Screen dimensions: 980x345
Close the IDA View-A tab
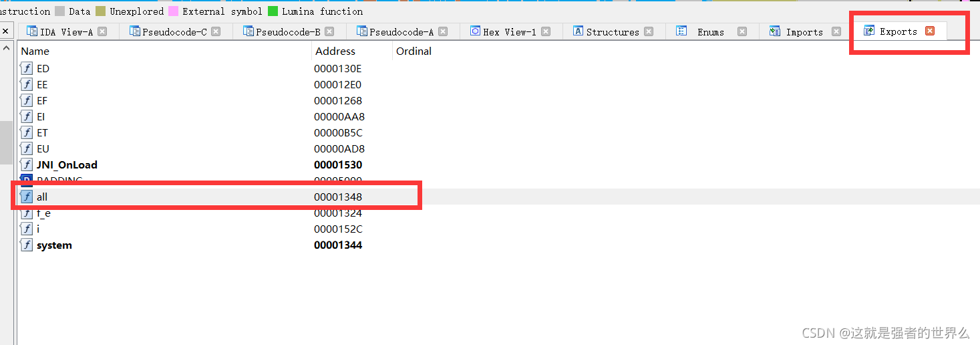tap(102, 31)
